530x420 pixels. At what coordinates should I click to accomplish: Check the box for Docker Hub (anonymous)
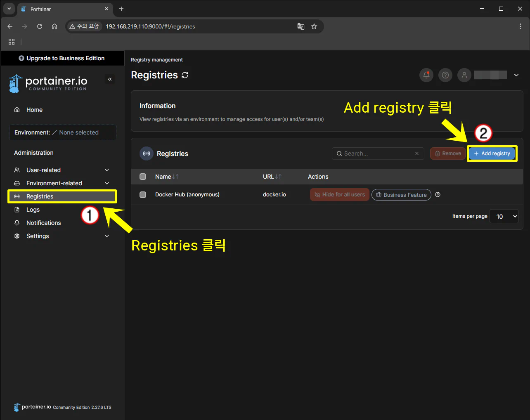click(143, 195)
